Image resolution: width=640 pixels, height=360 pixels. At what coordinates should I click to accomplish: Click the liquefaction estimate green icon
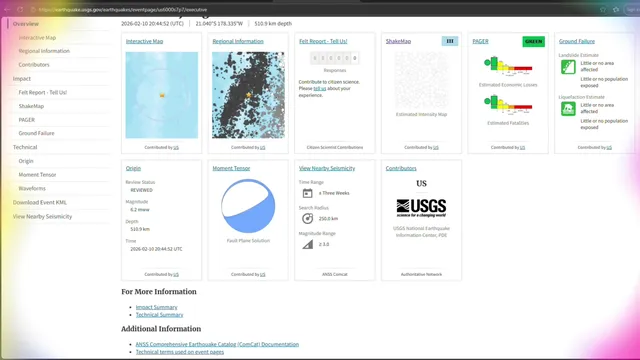tap(568, 109)
